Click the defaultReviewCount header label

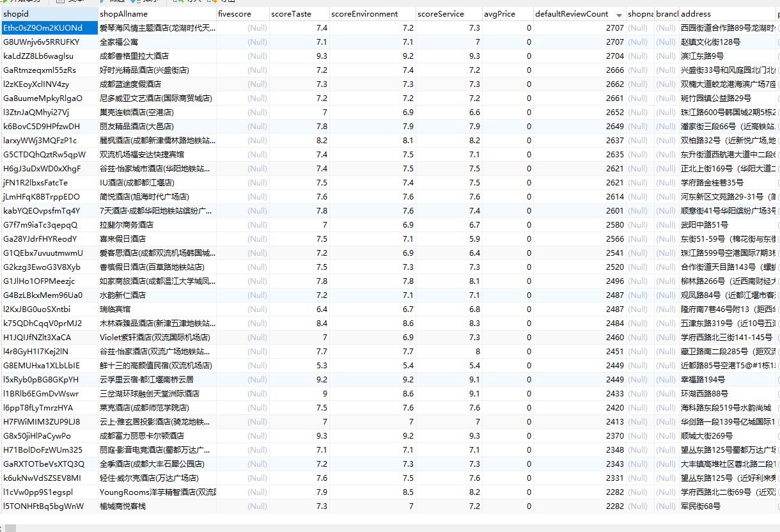tap(572, 13)
